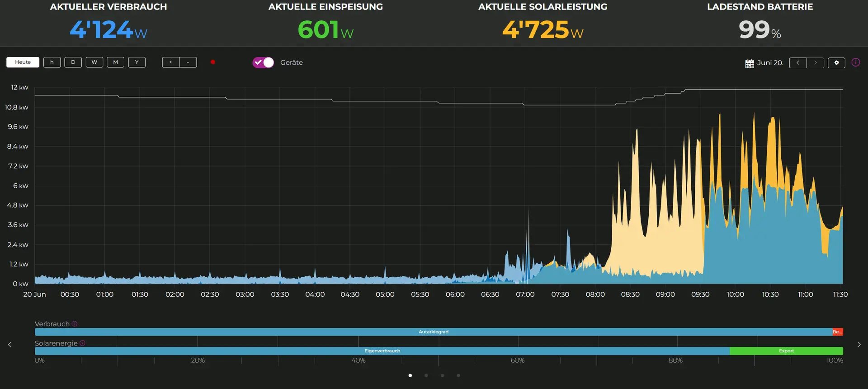Click the AKTUELLE EINSPEISUNG heading

point(325,7)
